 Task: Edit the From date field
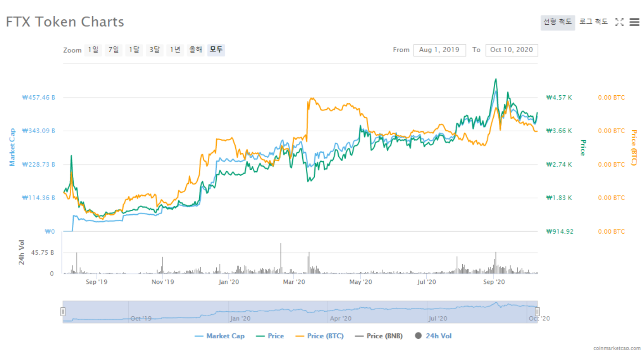coord(439,50)
